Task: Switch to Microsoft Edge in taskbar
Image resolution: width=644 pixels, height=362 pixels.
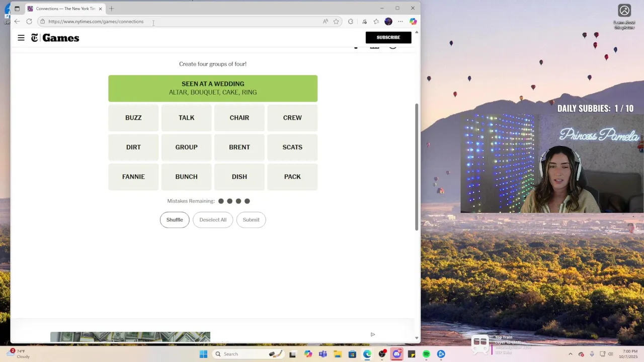Action: click(367, 354)
